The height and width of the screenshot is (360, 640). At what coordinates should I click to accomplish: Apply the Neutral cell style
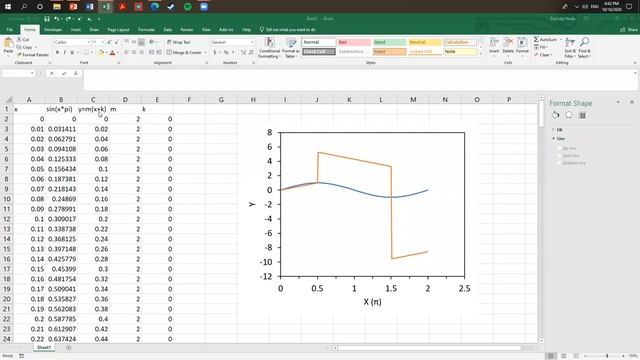(x=424, y=42)
